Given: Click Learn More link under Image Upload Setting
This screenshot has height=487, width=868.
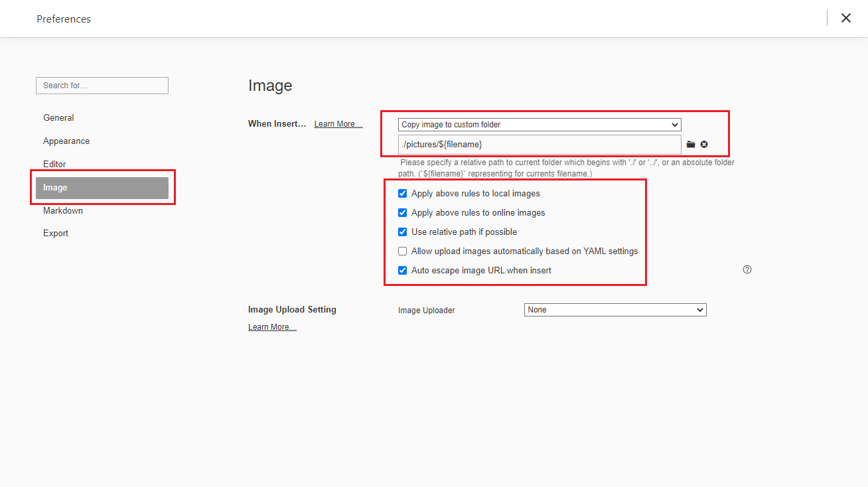Looking at the screenshot, I should (272, 327).
